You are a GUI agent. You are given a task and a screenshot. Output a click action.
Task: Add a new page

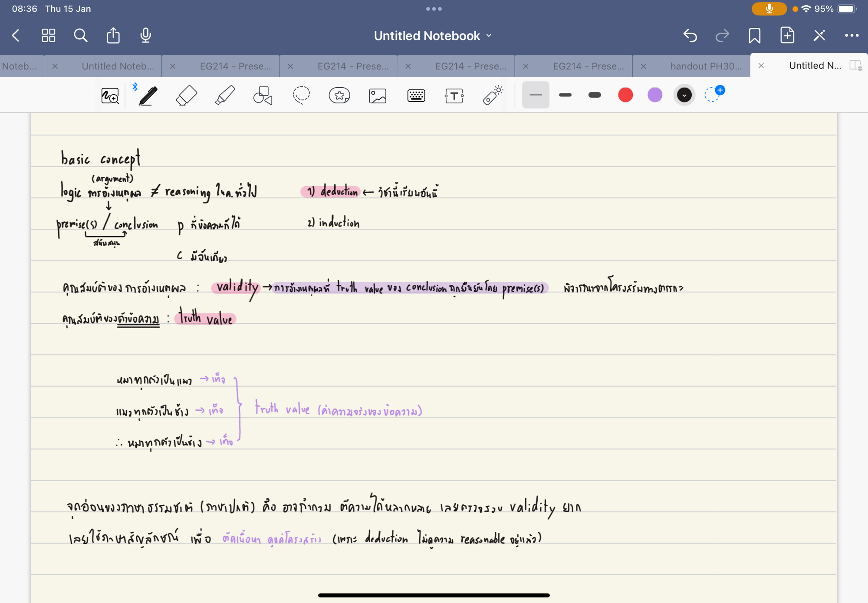coord(787,36)
